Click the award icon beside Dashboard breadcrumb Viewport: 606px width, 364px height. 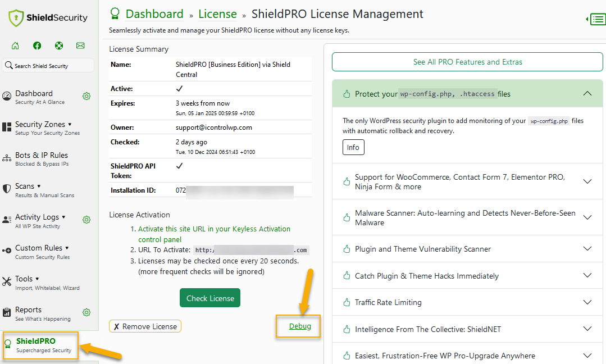click(115, 14)
